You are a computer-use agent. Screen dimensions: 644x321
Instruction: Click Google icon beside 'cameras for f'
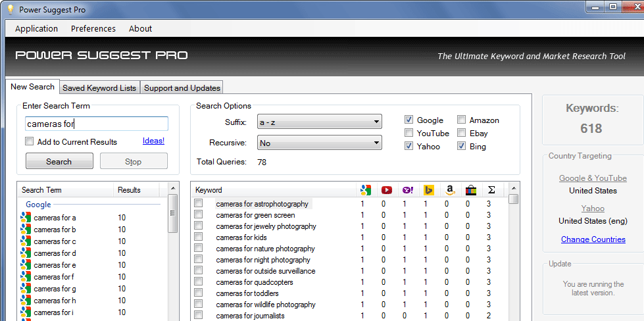coord(26,277)
